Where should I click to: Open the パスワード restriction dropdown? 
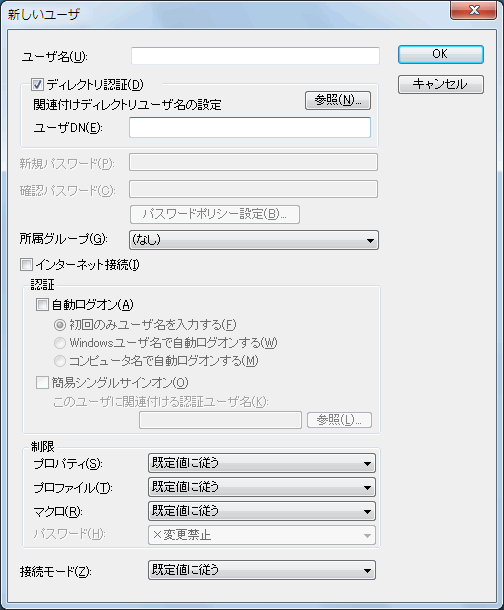pos(262,535)
